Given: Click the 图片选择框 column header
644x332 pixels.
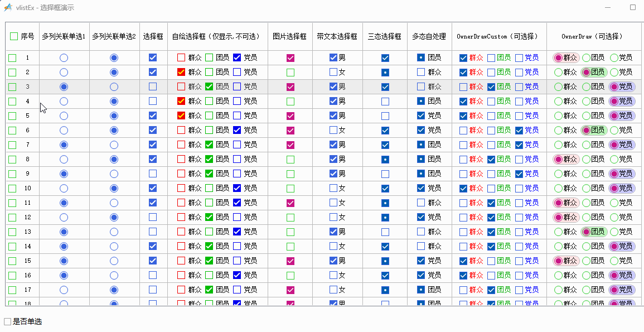Looking at the screenshot, I should point(289,36).
